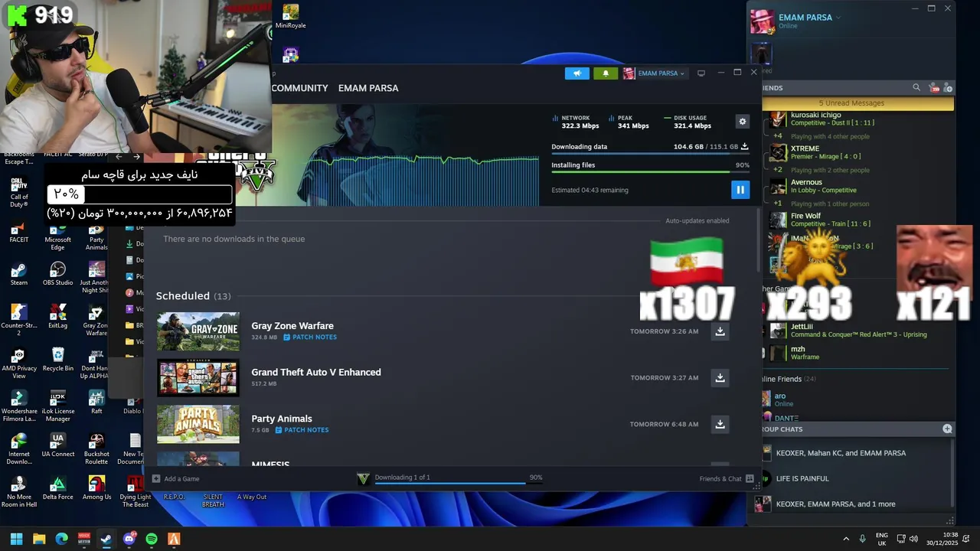Click Grand Theft Auto V Enhanced thumbnail
Image resolution: width=980 pixels, height=551 pixels.
click(x=198, y=378)
